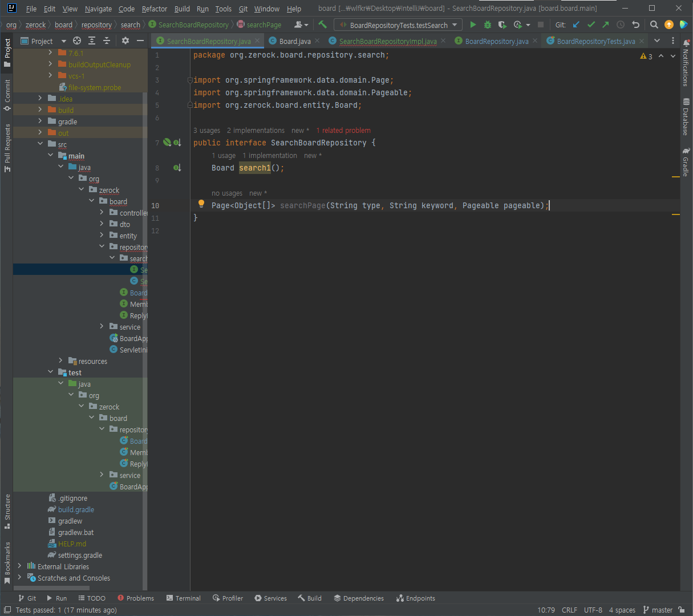Click the '1 related problem' hint
The height and width of the screenshot is (616, 693).
point(343,131)
